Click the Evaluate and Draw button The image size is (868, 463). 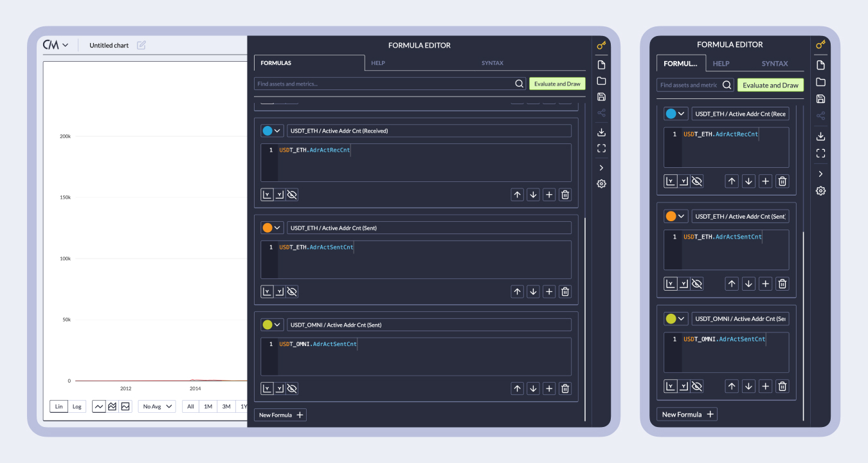(557, 83)
